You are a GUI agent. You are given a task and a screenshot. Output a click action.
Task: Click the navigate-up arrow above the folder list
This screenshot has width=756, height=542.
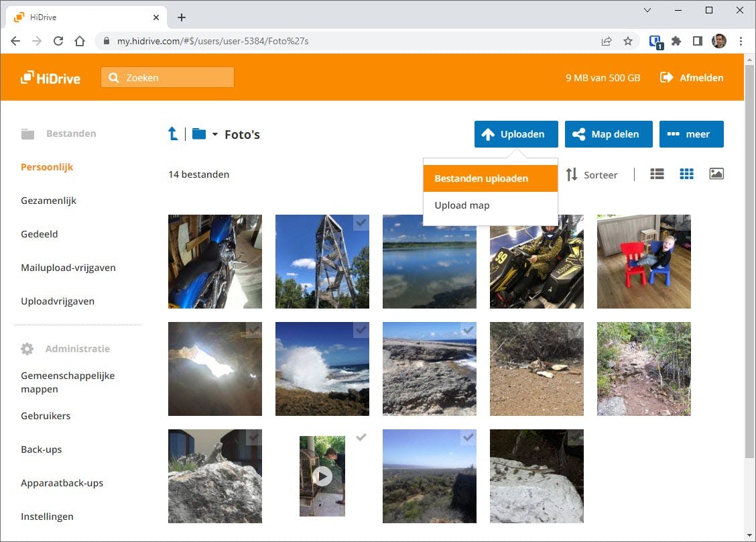tap(172, 133)
